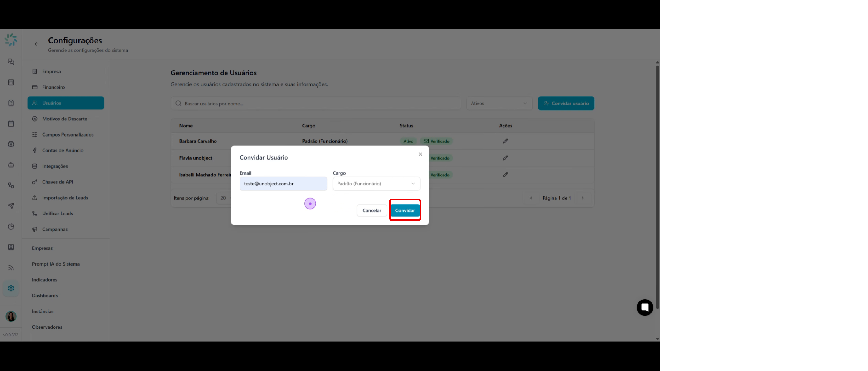Click Barbara Carvalho name cell
The image size is (868, 371).
pyautogui.click(x=198, y=141)
